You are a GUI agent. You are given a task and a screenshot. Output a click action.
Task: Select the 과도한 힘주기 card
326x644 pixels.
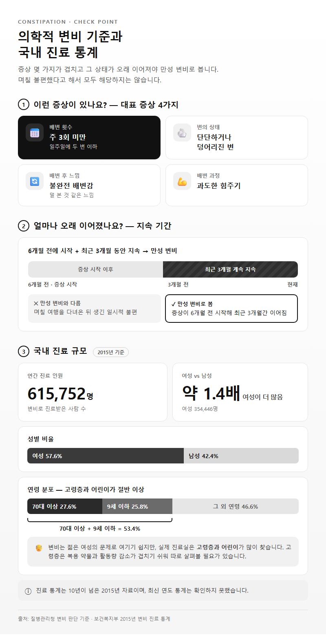[x=237, y=185]
